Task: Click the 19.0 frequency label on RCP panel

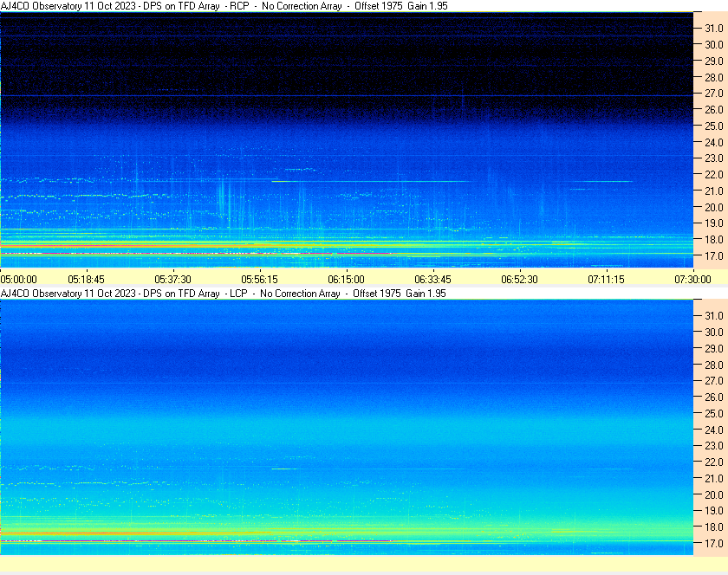Action: tap(714, 223)
